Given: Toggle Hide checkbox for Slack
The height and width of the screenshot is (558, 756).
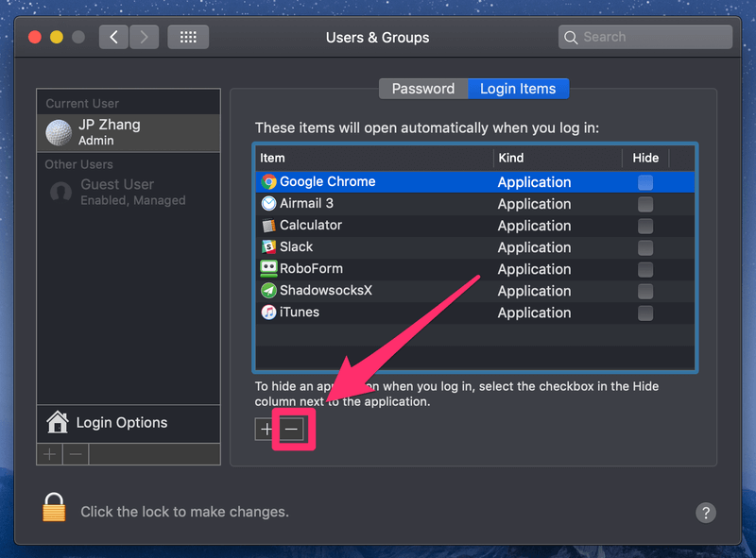Looking at the screenshot, I should coord(645,247).
